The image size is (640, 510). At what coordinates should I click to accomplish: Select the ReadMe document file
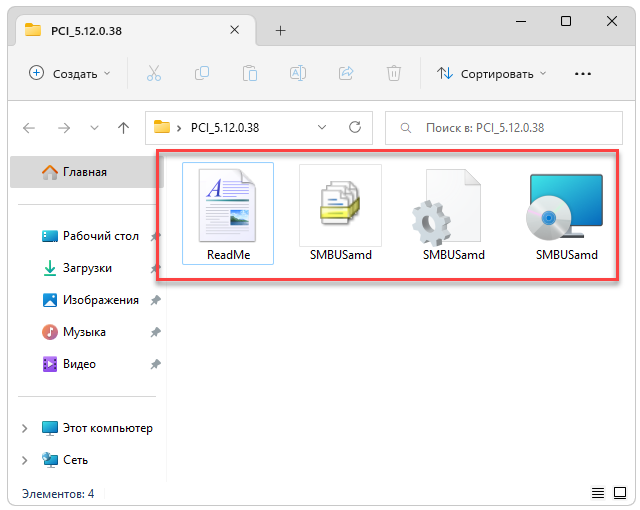(228, 213)
